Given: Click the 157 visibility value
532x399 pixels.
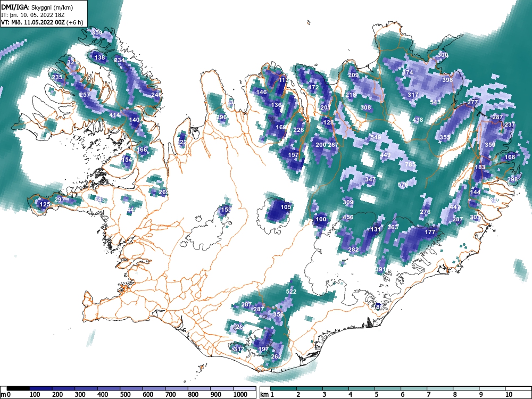Looking at the screenshot, I should coord(293,155).
